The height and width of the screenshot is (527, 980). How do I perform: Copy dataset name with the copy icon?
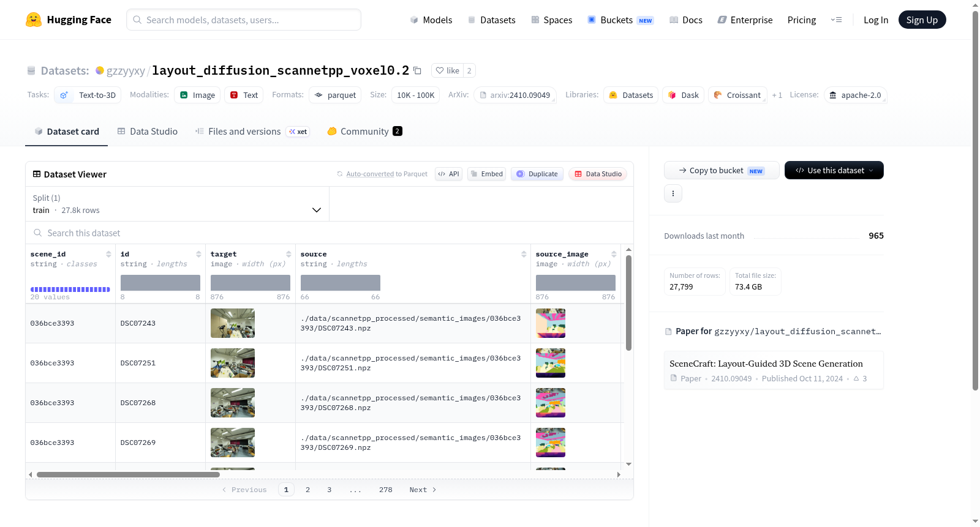[417, 70]
